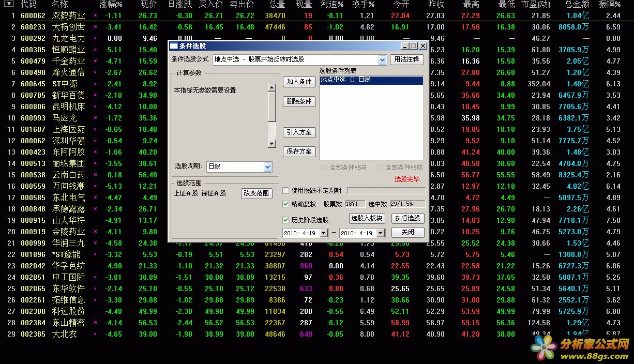The width and height of the screenshot is (634, 364).
Task: Toggle the 精确复权 checkbox
Action: point(286,204)
